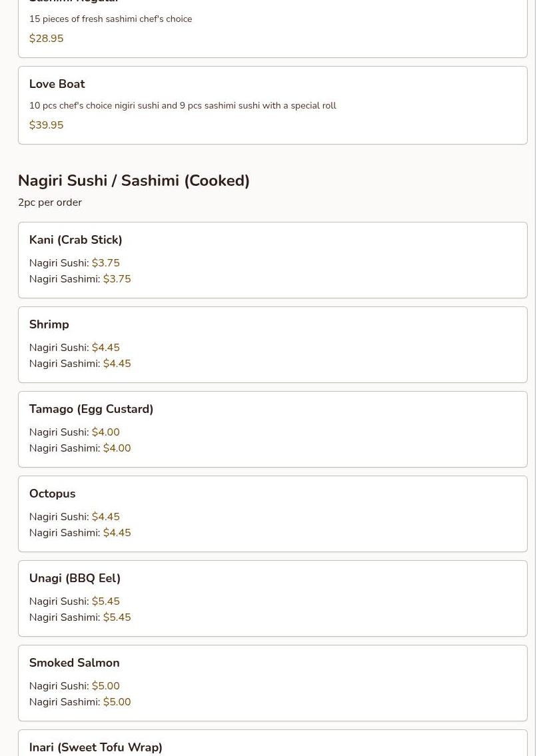Screen dimensions: 549x756
Task: Open the Smoked Salmon menu item
Action: point(74,663)
